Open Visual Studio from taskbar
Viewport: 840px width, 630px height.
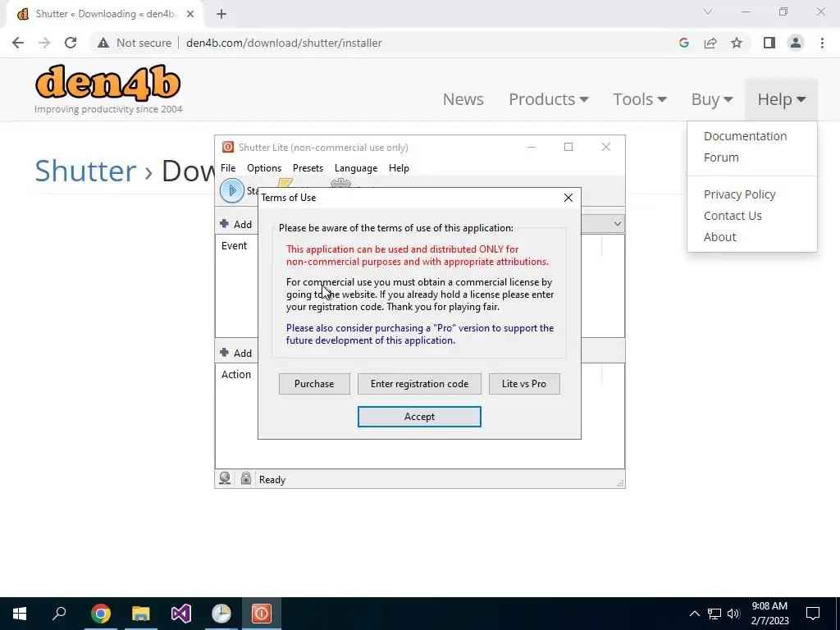coord(181,614)
